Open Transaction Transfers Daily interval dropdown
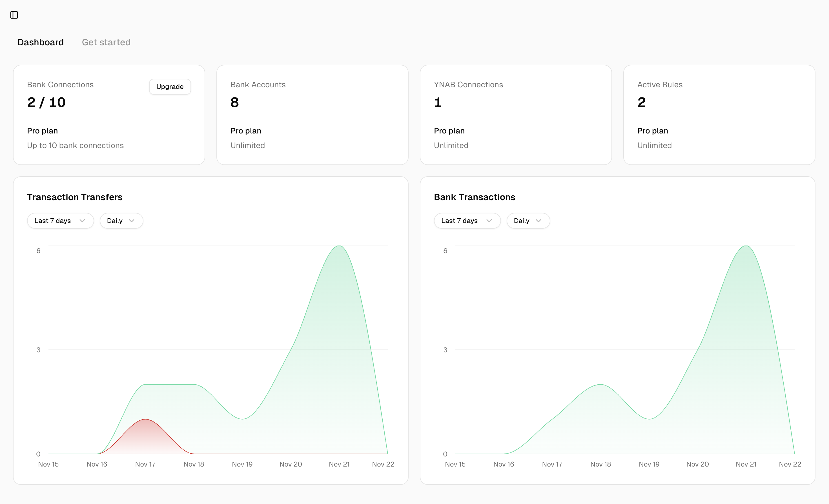Image resolution: width=829 pixels, height=504 pixels. [x=121, y=221]
